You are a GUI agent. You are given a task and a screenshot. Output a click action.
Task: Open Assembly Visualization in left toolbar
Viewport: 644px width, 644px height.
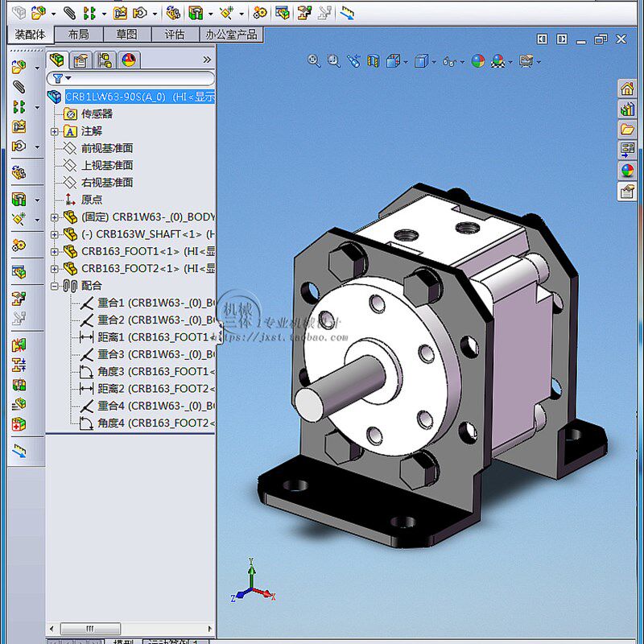pos(19,405)
